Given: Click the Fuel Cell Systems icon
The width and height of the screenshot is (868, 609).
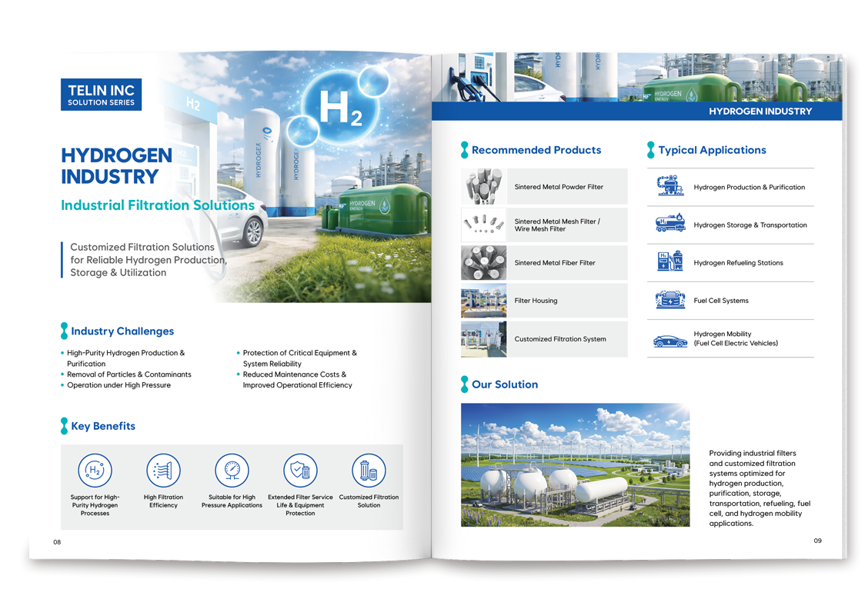Looking at the screenshot, I should (x=670, y=300).
